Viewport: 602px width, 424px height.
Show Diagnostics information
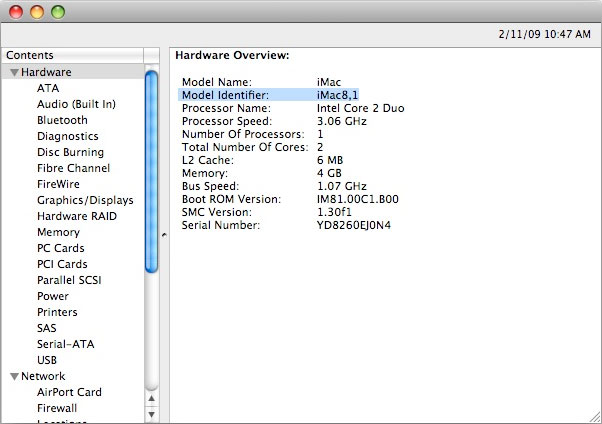68,136
